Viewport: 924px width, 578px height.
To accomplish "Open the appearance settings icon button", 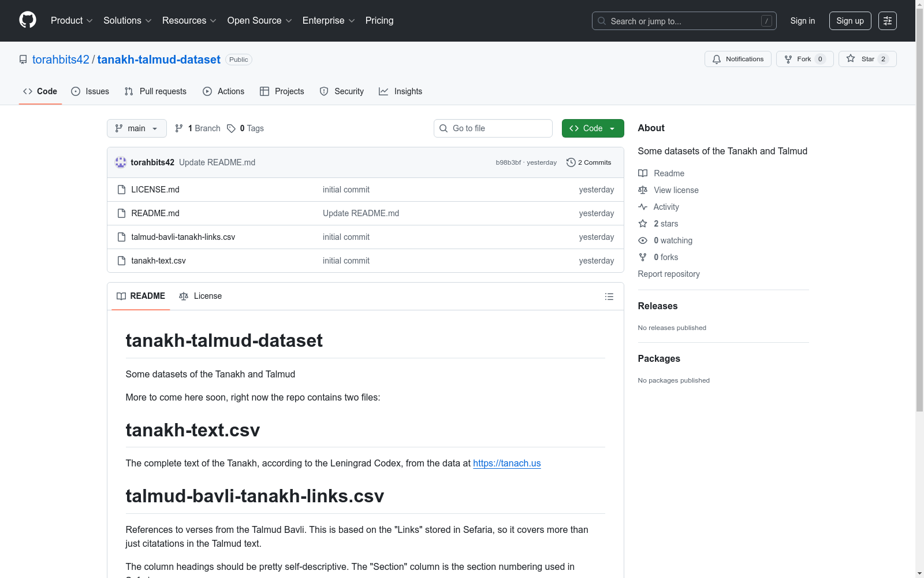I will [888, 21].
